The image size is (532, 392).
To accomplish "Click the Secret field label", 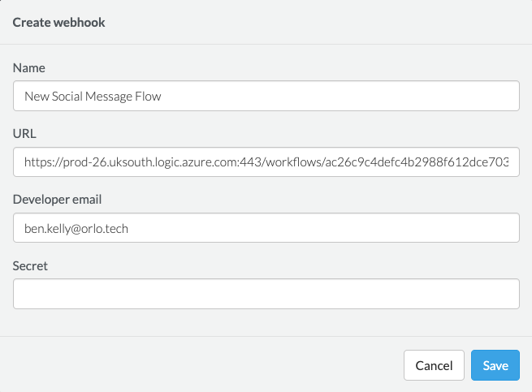I will [x=30, y=265].
